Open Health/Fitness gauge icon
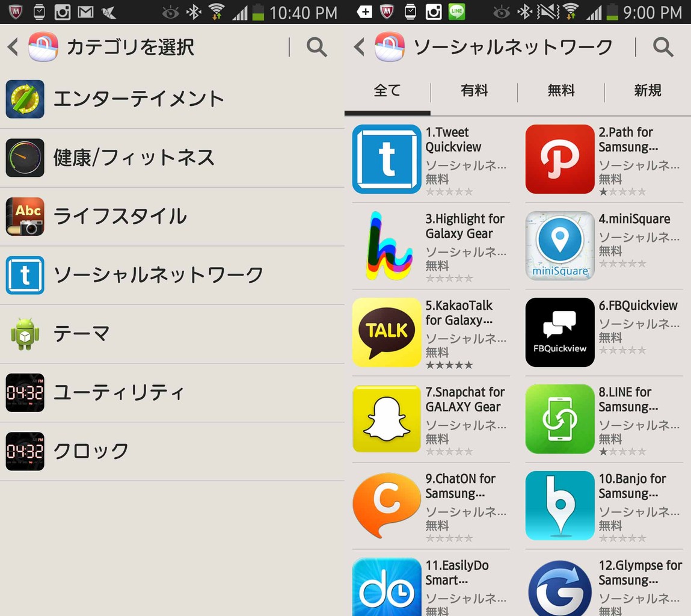The height and width of the screenshot is (616, 691). [25, 158]
